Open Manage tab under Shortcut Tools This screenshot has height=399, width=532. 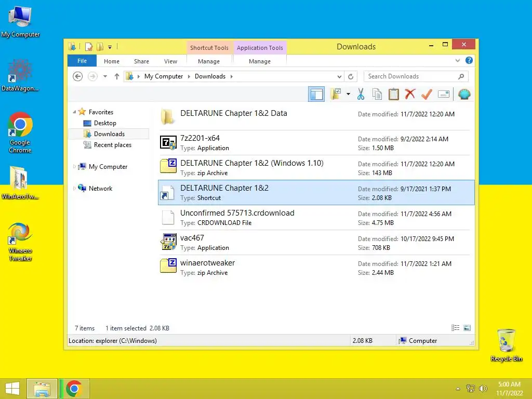point(209,61)
